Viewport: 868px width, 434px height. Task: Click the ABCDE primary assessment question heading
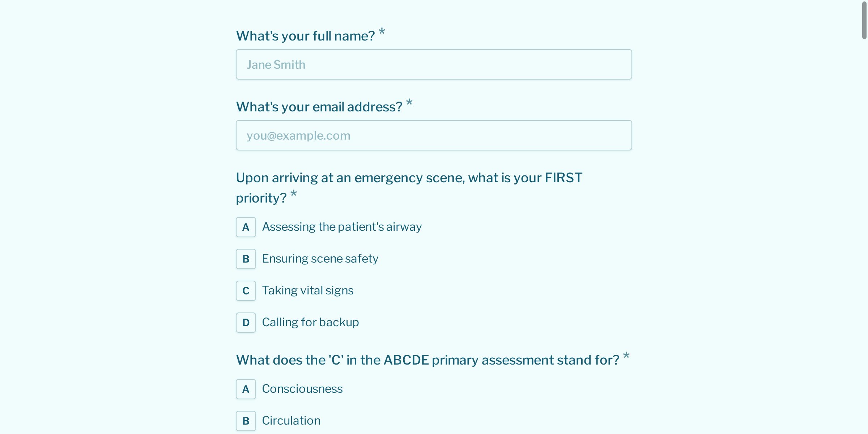coord(428,360)
